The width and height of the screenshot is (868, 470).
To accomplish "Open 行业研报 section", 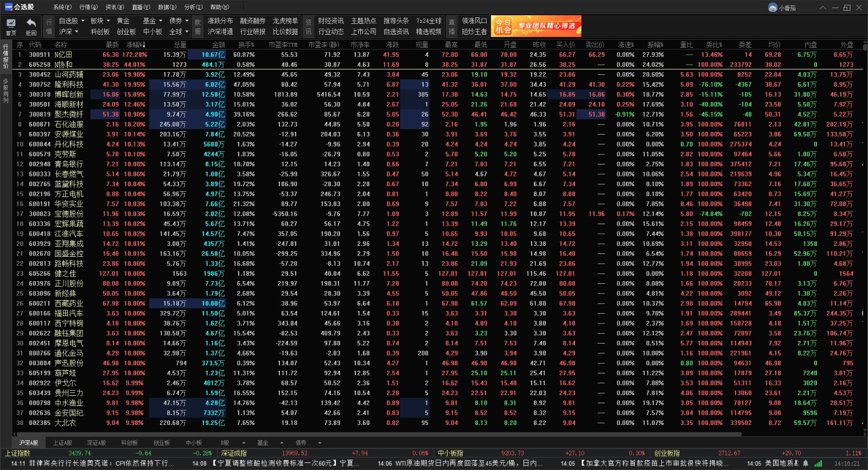I will pyautogui.click(x=253, y=31).
